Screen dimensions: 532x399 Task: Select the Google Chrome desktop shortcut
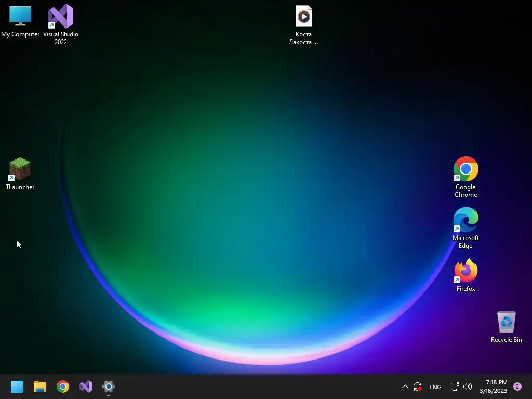(465, 177)
